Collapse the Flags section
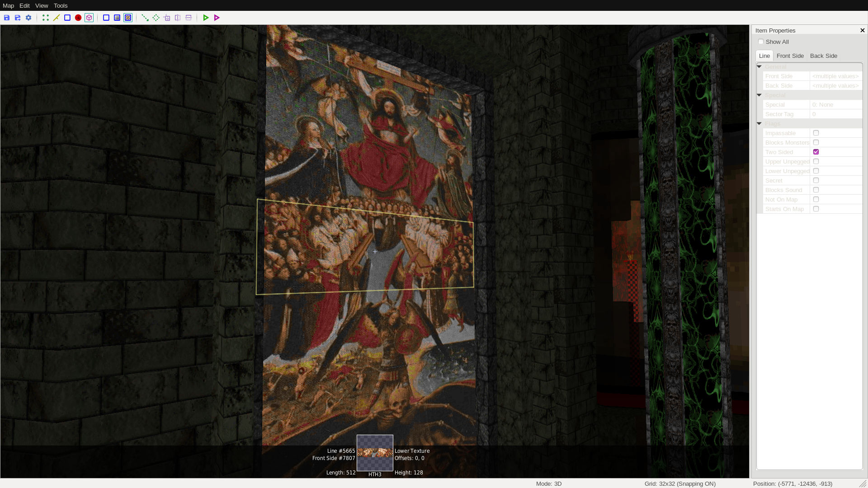The image size is (868, 488). (x=759, y=123)
